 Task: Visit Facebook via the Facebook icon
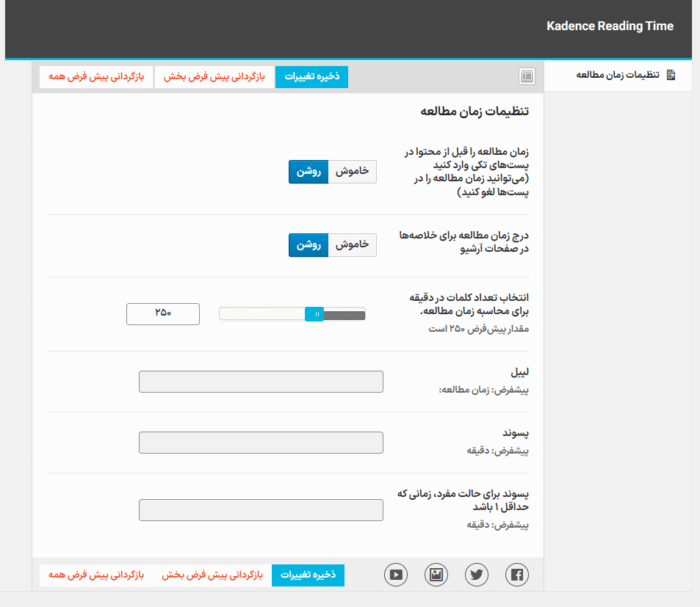tap(516, 575)
